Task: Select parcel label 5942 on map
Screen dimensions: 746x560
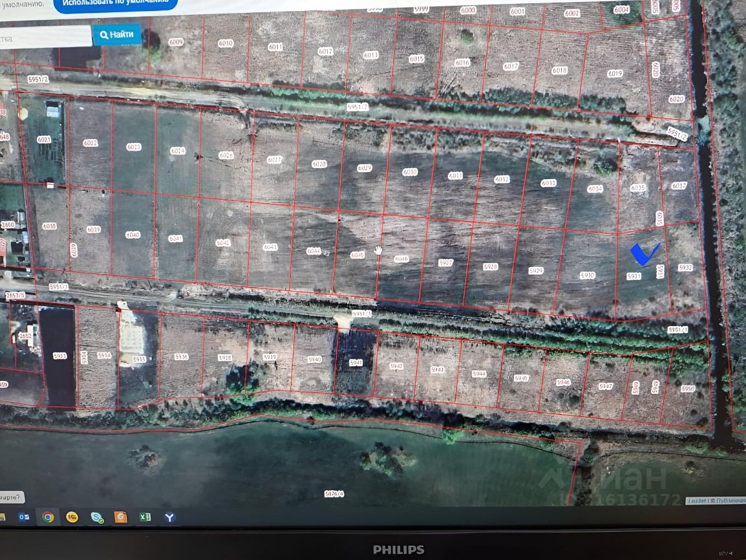Action: tap(396, 366)
